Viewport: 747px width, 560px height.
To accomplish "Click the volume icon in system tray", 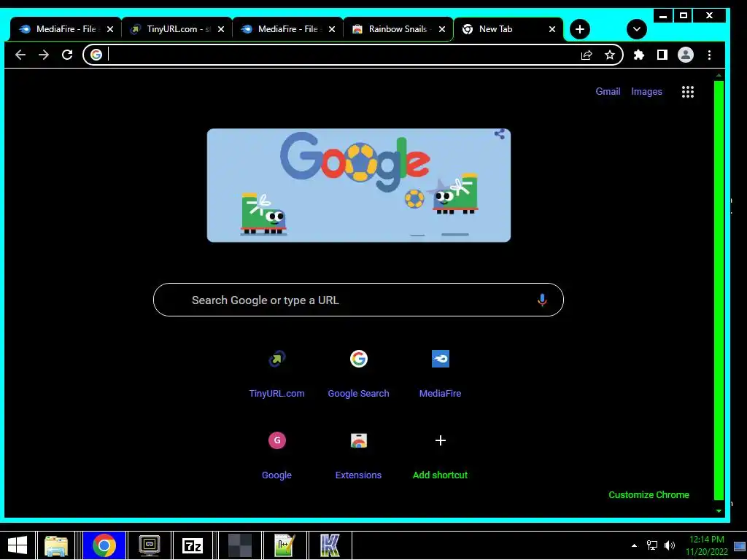I will tap(670, 545).
